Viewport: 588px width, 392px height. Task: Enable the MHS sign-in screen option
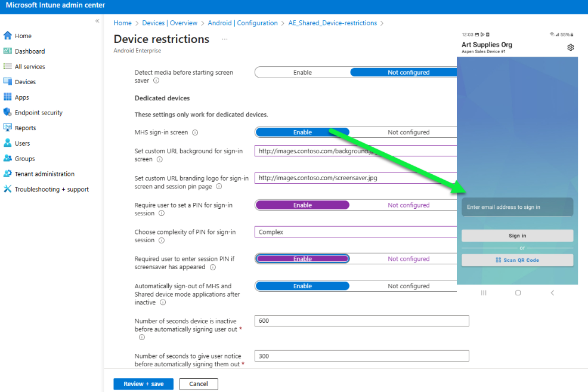(302, 132)
